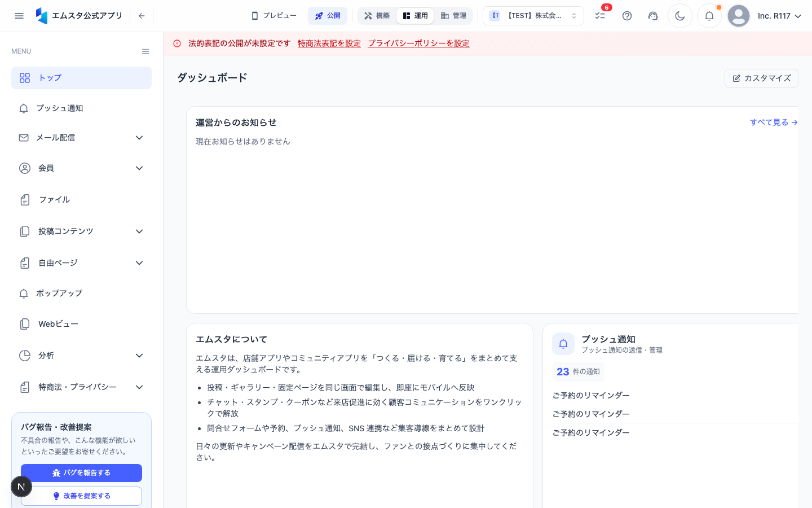Collapse the MENU sidebar via lines icon
Image resolution: width=812 pixels, height=508 pixels.
point(145,51)
